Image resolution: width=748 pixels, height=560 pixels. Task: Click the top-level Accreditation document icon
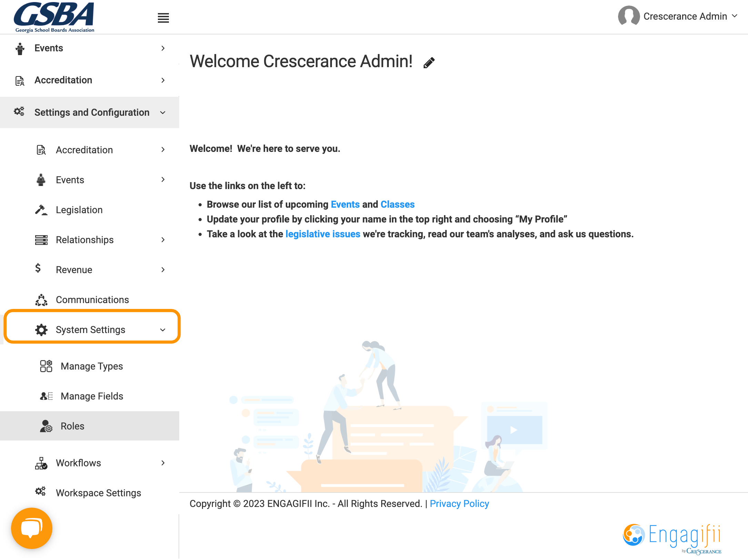coord(20,81)
